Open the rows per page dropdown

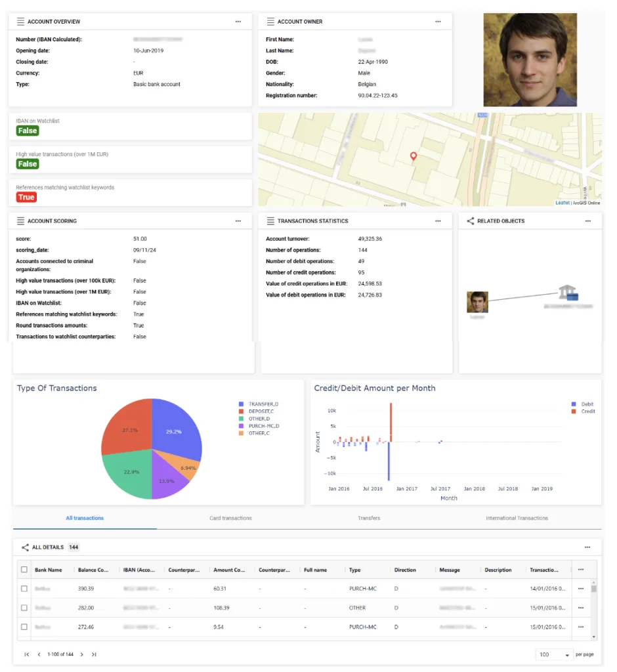pyautogui.click(x=554, y=654)
